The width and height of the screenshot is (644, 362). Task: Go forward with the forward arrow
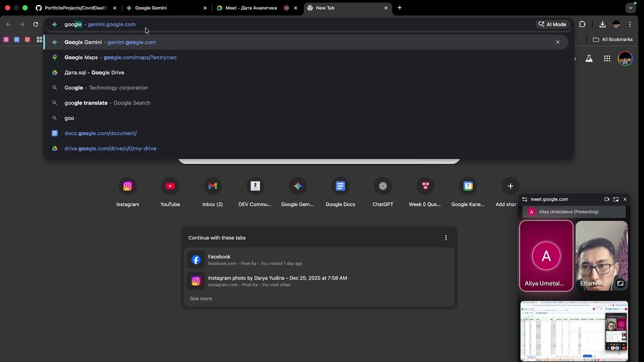pos(22,24)
